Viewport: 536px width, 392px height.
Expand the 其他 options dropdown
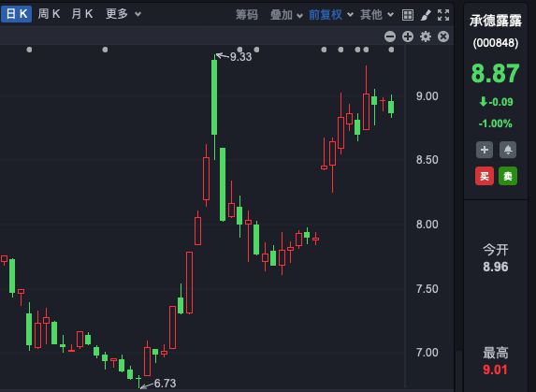tap(377, 15)
